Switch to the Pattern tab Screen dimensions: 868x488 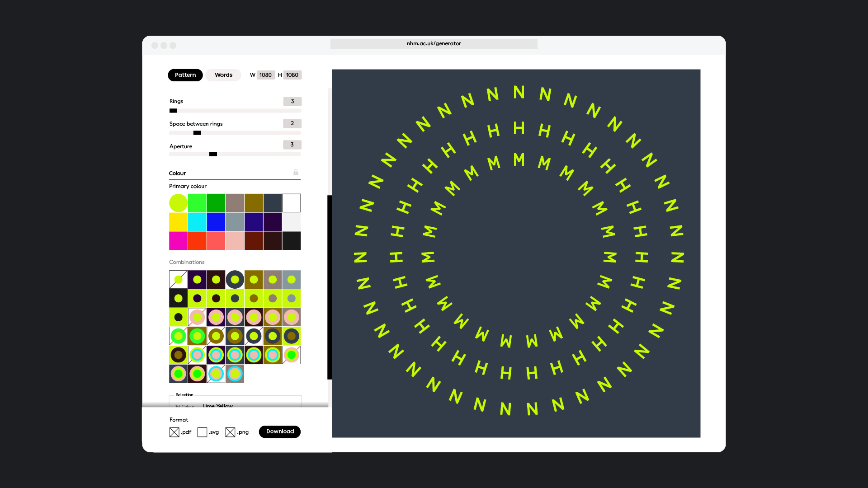click(x=185, y=75)
